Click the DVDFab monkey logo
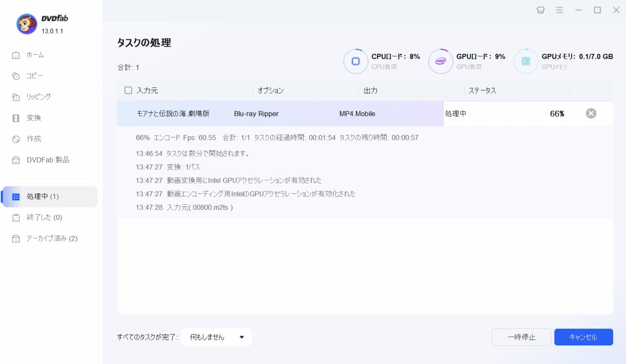 click(27, 24)
